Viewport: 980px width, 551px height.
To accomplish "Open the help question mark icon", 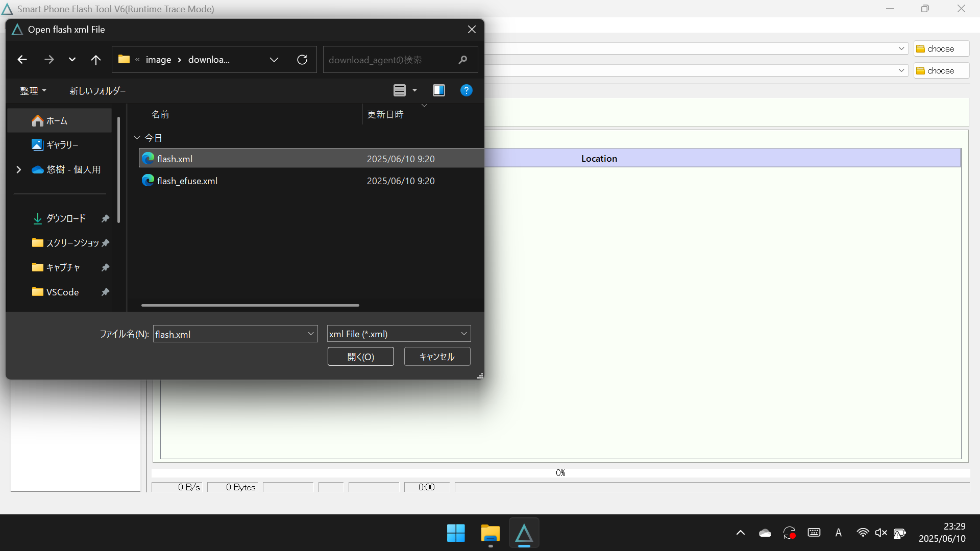I will [467, 90].
